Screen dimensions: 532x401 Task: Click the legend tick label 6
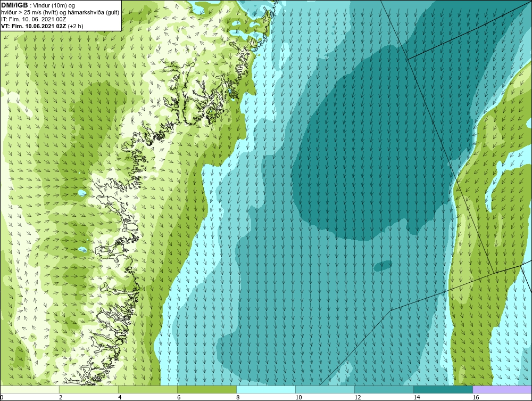179,397
